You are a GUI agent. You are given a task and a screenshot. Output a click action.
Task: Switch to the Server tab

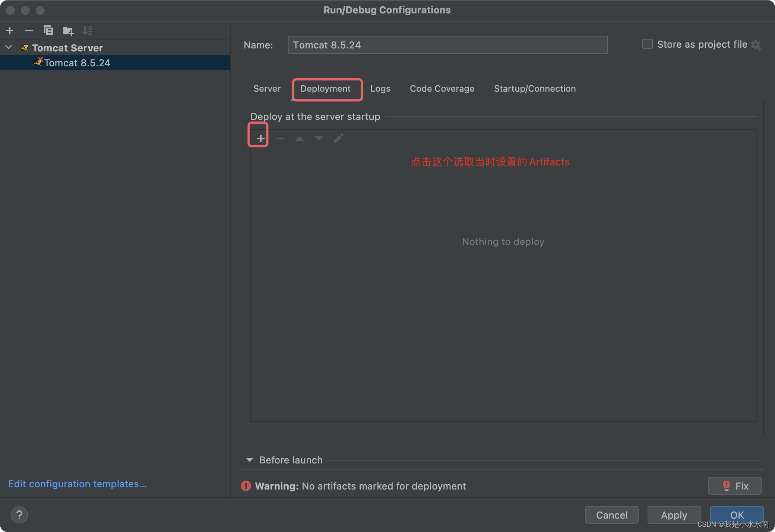[267, 89]
